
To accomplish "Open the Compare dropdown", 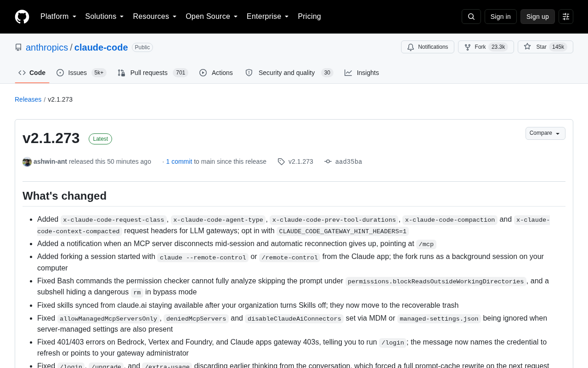I will point(545,133).
